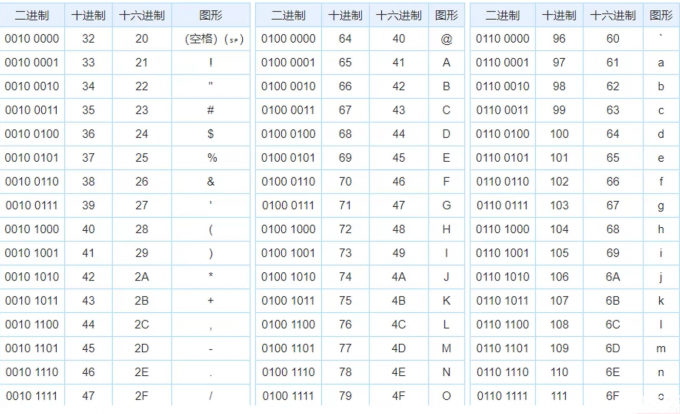
Task: Select decimal value 100
Action: coord(559,134)
